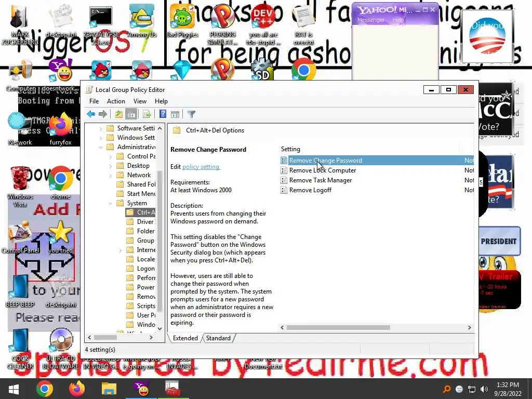Select the Remove Change Password setting row
Screen dimensions: 532x399
click(x=377, y=161)
